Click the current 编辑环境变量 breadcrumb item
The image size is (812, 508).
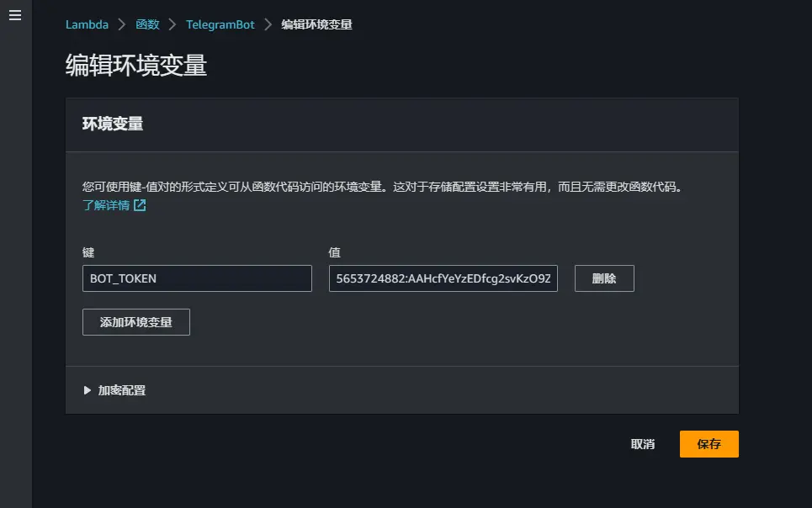pyautogui.click(x=316, y=24)
